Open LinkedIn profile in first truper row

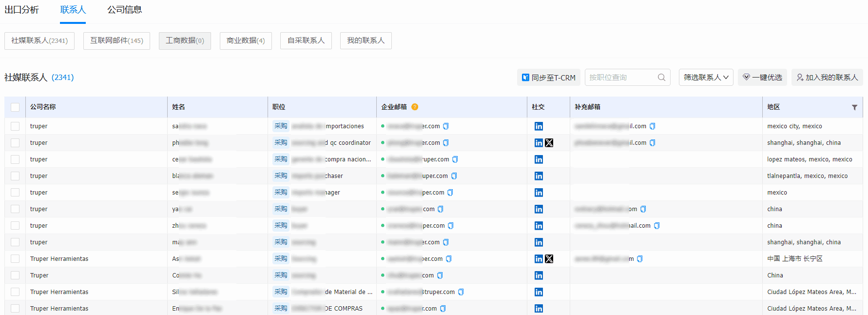tap(539, 126)
